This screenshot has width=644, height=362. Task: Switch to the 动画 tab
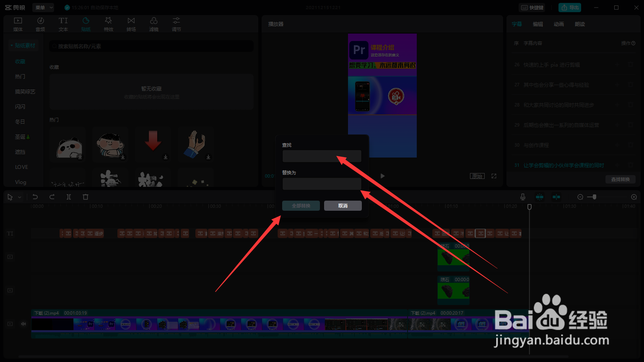pyautogui.click(x=559, y=24)
